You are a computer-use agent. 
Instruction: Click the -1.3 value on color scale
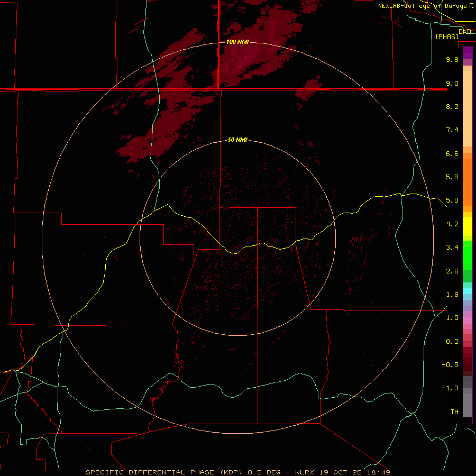(x=450, y=388)
